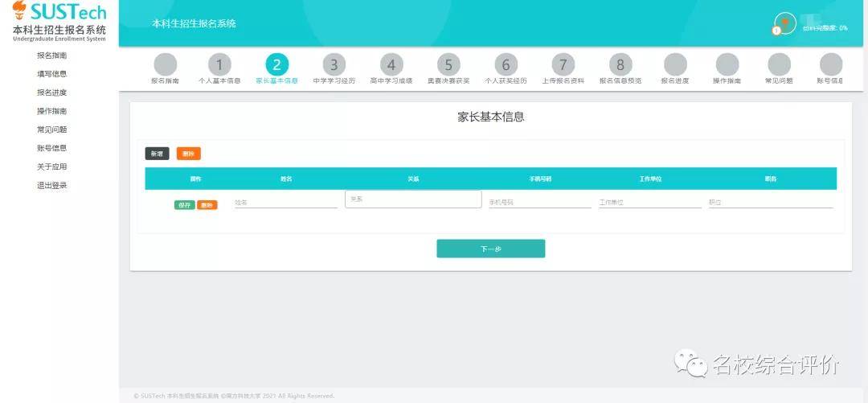Open the 关系 dropdown field
The image size is (868, 403).
(x=413, y=199)
